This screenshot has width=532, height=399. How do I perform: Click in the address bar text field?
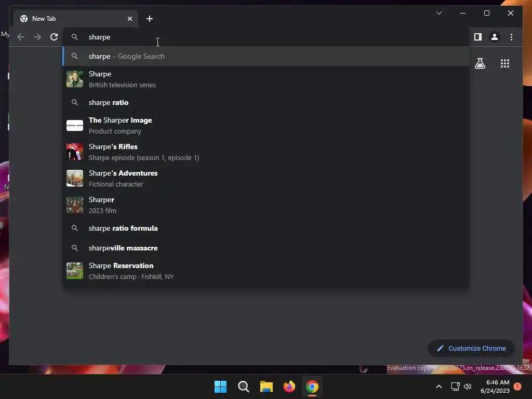tap(267, 37)
